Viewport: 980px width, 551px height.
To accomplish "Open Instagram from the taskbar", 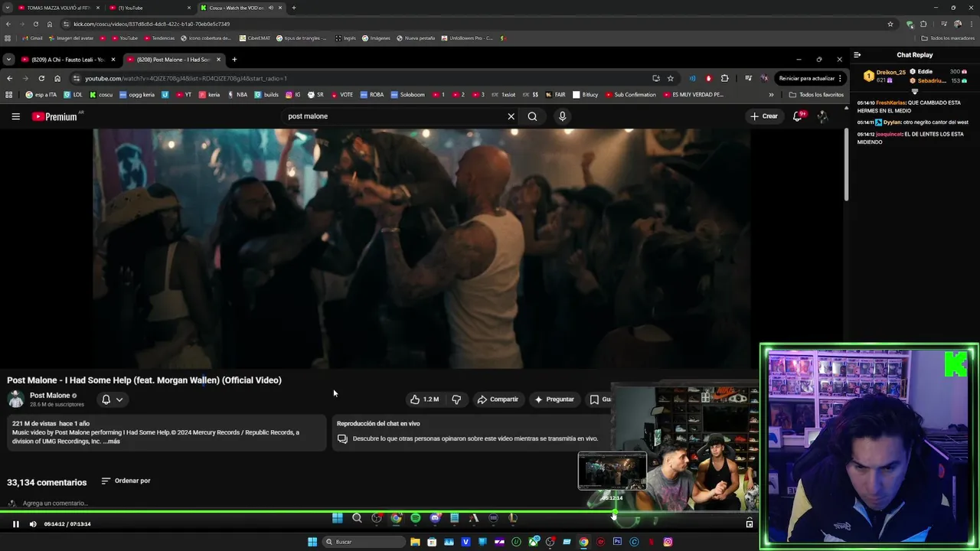I will click(x=668, y=542).
